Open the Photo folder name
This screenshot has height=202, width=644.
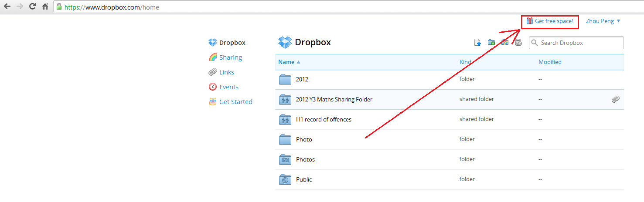[x=304, y=139]
